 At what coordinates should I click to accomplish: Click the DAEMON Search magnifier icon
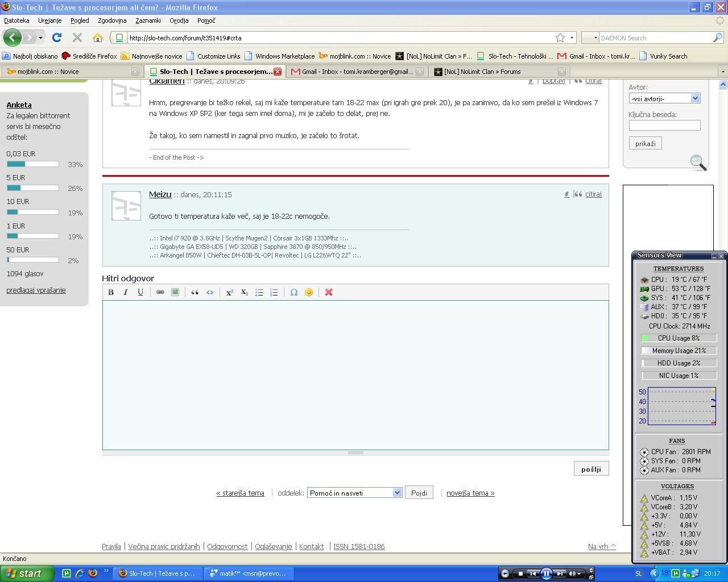click(718, 38)
